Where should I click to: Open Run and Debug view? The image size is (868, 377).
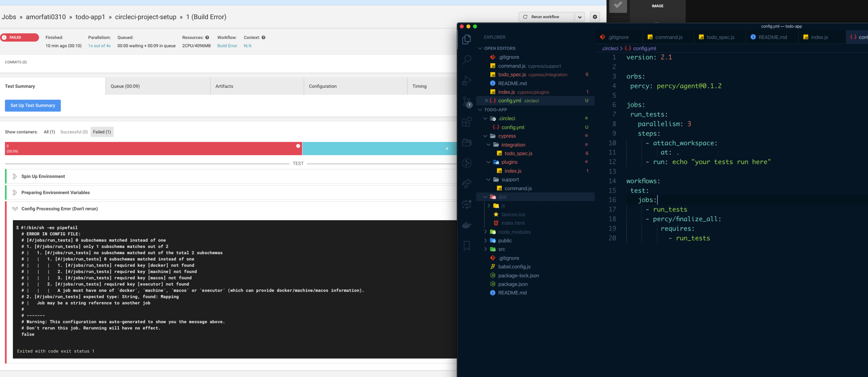tap(467, 80)
